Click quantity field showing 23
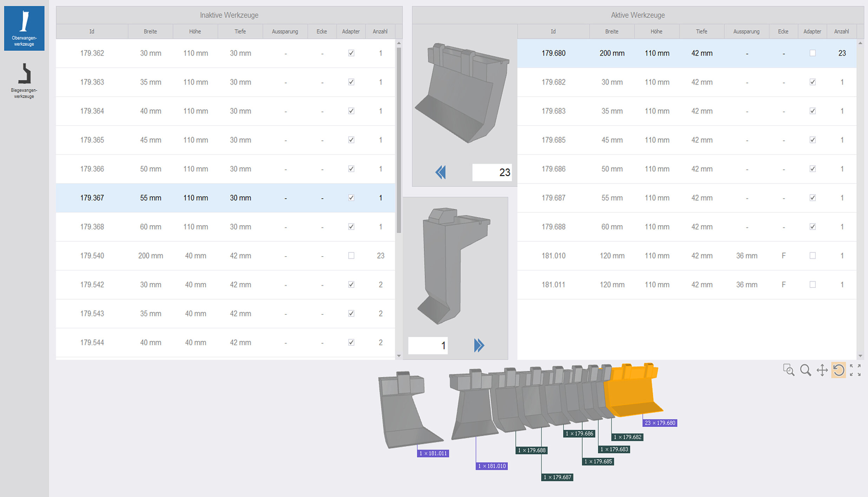This screenshot has height=497, width=868. 492,172
